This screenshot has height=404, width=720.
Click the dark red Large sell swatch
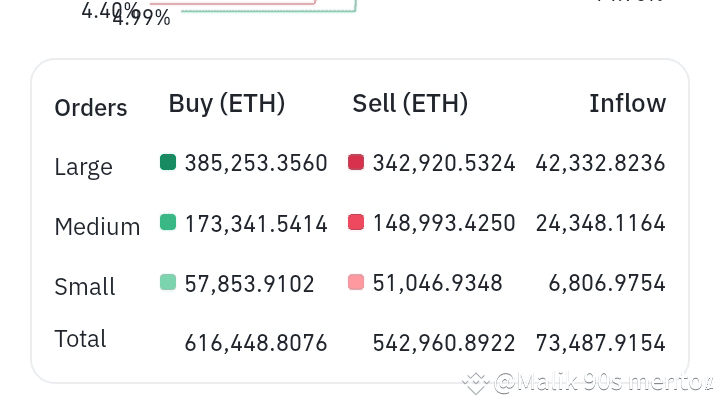click(x=356, y=162)
